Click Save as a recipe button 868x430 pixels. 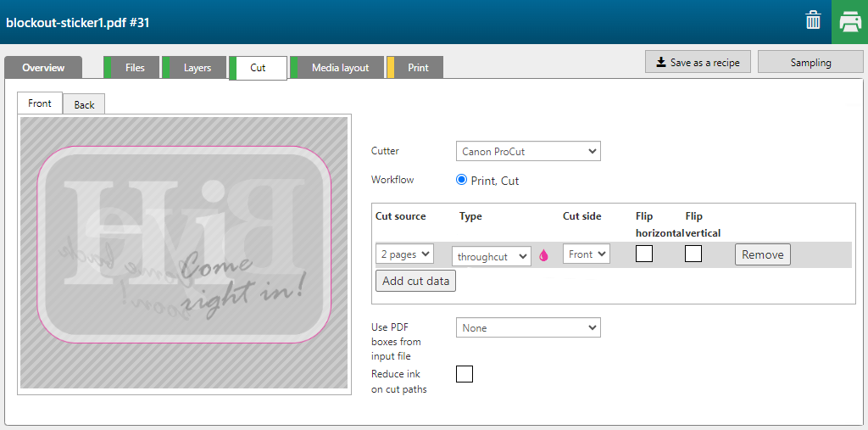pos(698,62)
